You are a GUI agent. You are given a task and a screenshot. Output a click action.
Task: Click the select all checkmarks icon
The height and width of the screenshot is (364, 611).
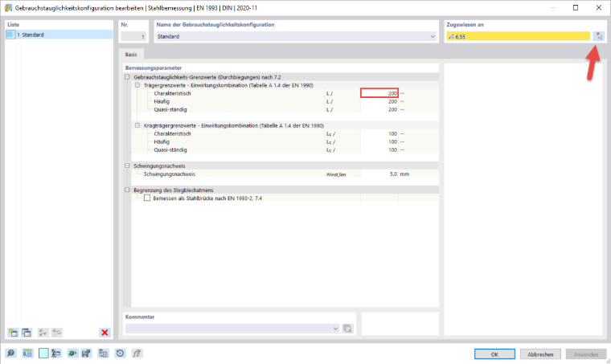pos(43,333)
